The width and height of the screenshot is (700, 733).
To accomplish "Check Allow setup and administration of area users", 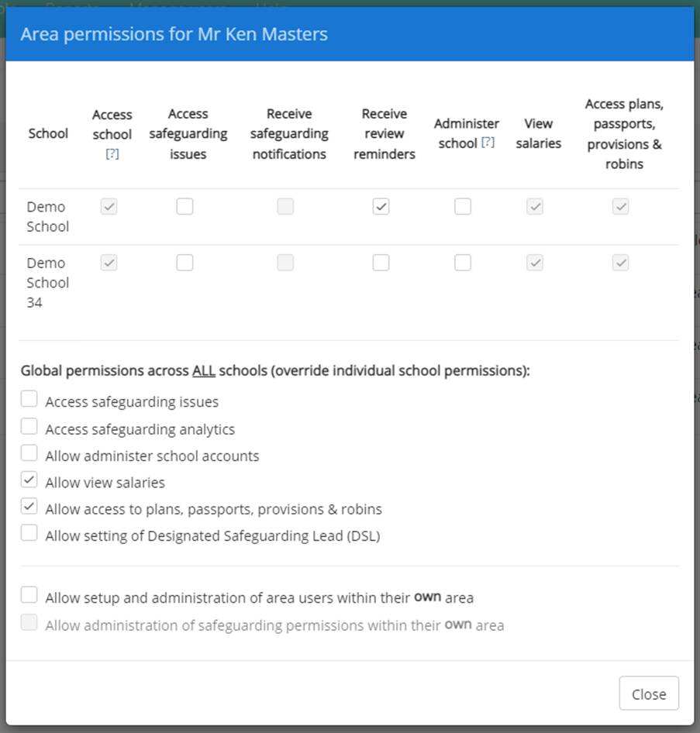I will click(x=29, y=594).
